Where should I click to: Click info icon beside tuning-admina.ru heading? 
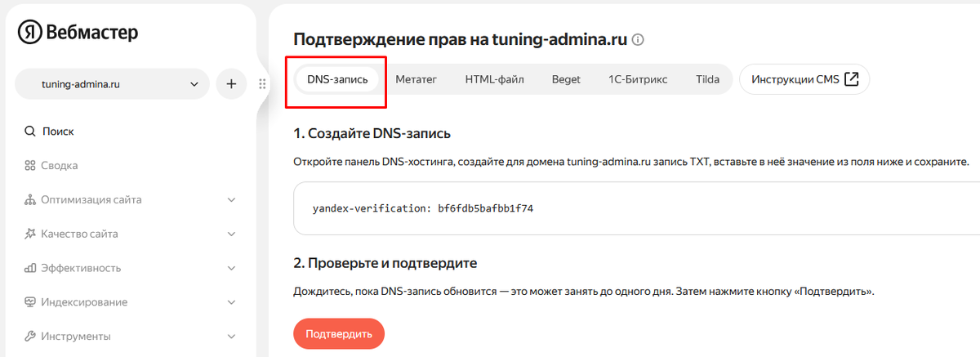(x=639, y=40)
